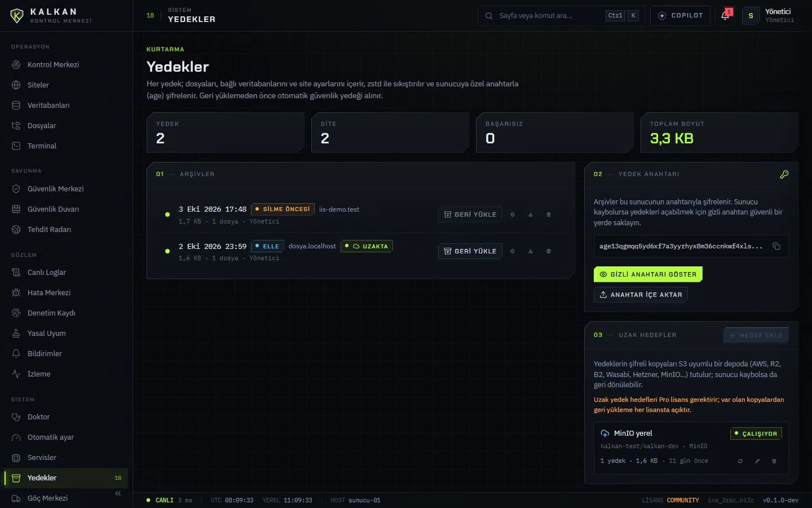Image resolution: width=812 pixels, height=508 pixels.
Task: Click the Uzakta badge on dosya.localhost
Action: 367,246
